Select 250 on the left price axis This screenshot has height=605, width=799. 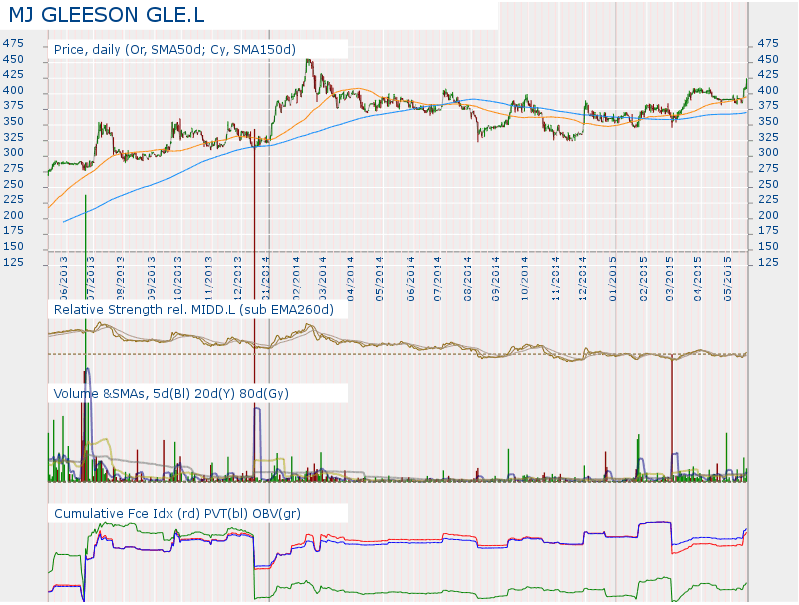tap(13, 184)
